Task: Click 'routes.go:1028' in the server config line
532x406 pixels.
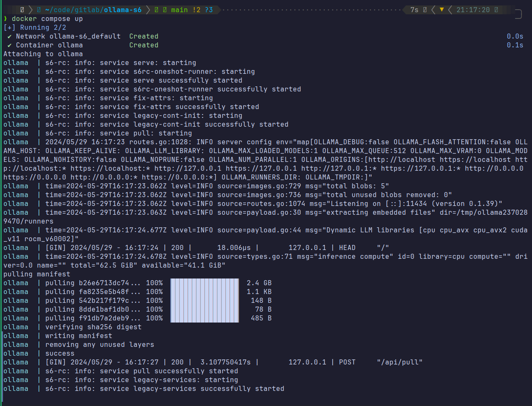Action: click(x=161, y=142)
